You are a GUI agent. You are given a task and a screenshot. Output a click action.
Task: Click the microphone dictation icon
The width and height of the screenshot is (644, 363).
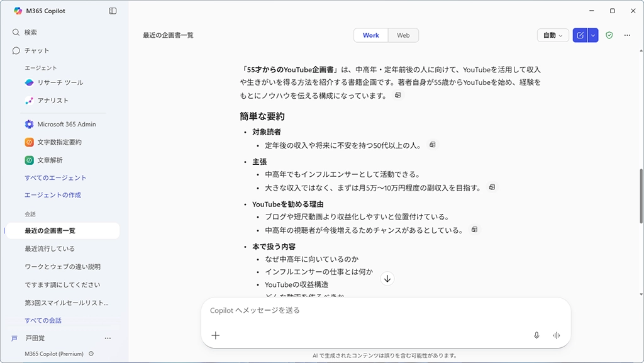click(x=536, y=335)
